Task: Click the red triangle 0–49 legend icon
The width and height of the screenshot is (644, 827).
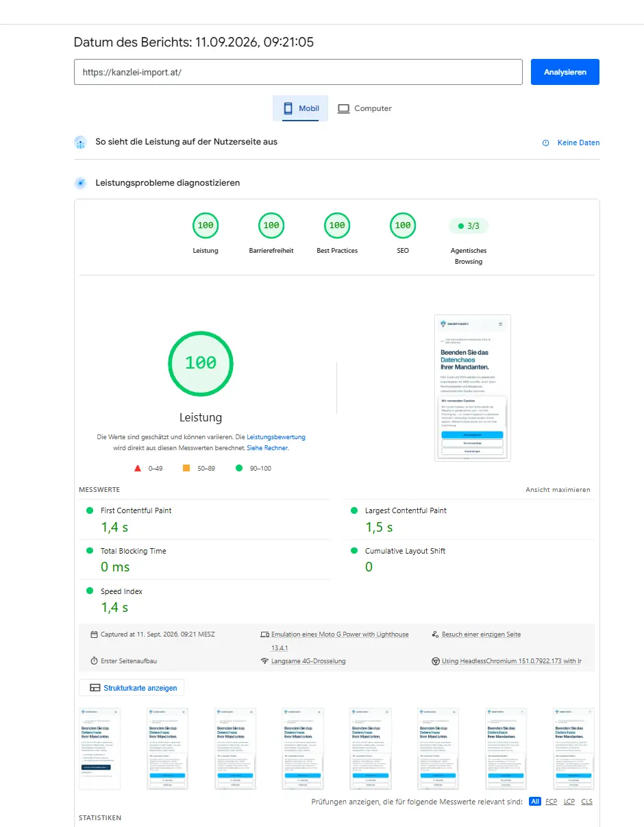Action: pyautogui.click(x=138, y=468)
